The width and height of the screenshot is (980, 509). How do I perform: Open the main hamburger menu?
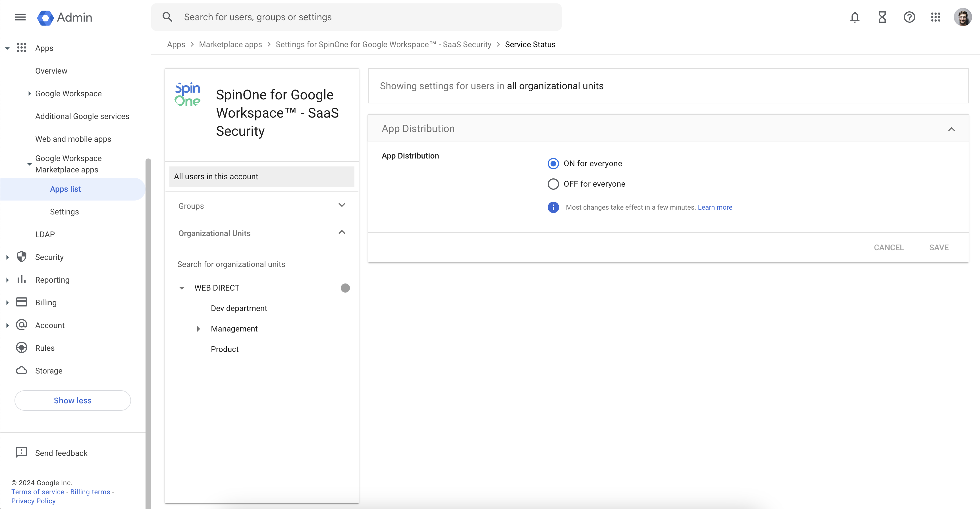point(20,17)
